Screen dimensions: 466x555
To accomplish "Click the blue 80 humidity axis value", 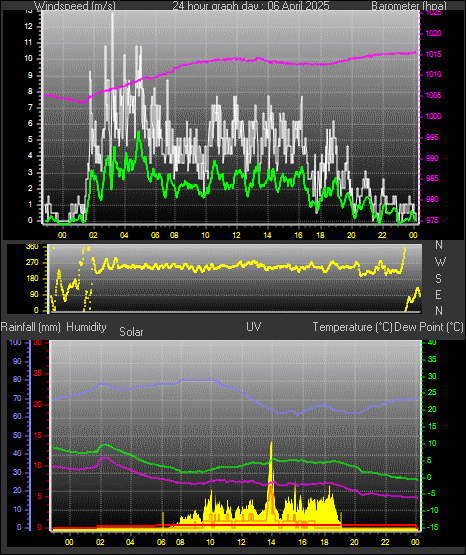I will pos(17,379).
